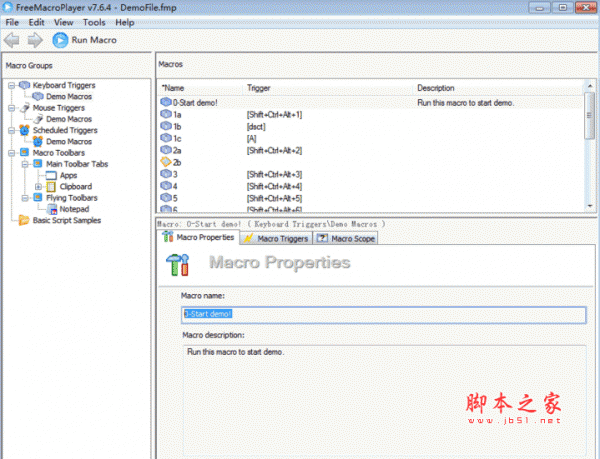Click the icon of macro 5

(166, 198)
